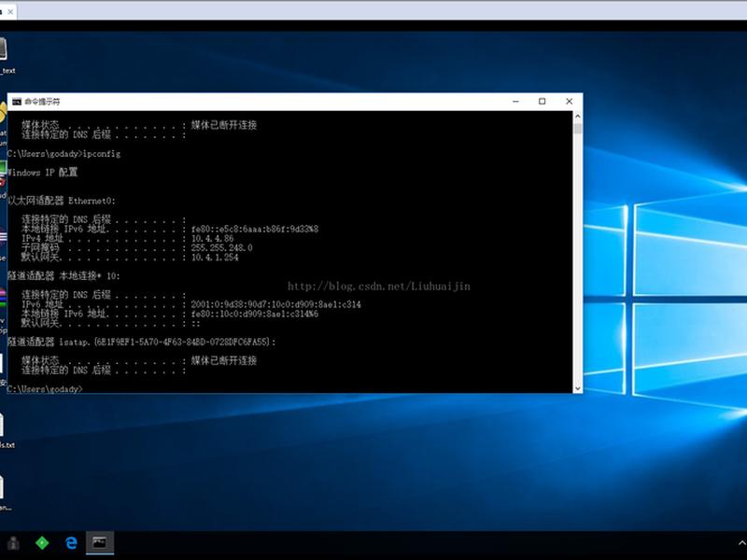Maximize the Command Prompt window

click(x=543, y=102)
